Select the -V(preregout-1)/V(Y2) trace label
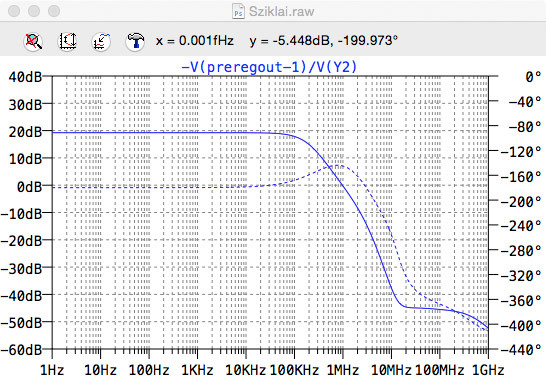 point(270,67)
